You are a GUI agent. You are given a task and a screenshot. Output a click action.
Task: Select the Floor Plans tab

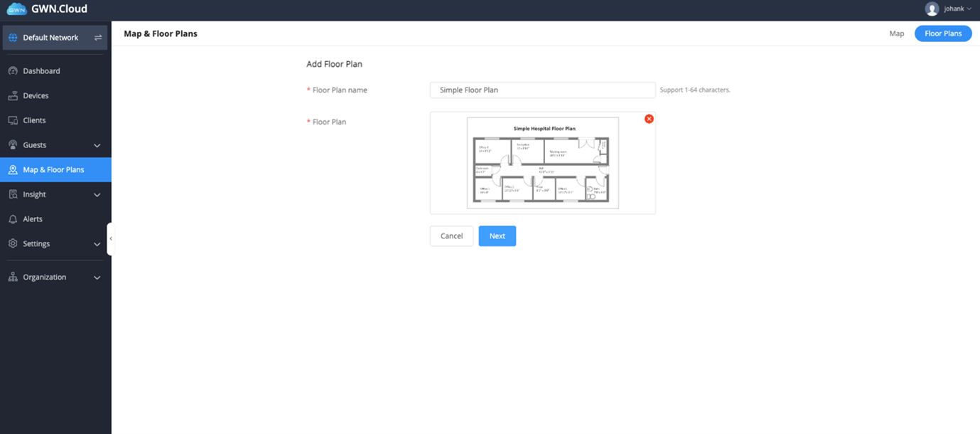pyautogui.click(x=942, y=33)
